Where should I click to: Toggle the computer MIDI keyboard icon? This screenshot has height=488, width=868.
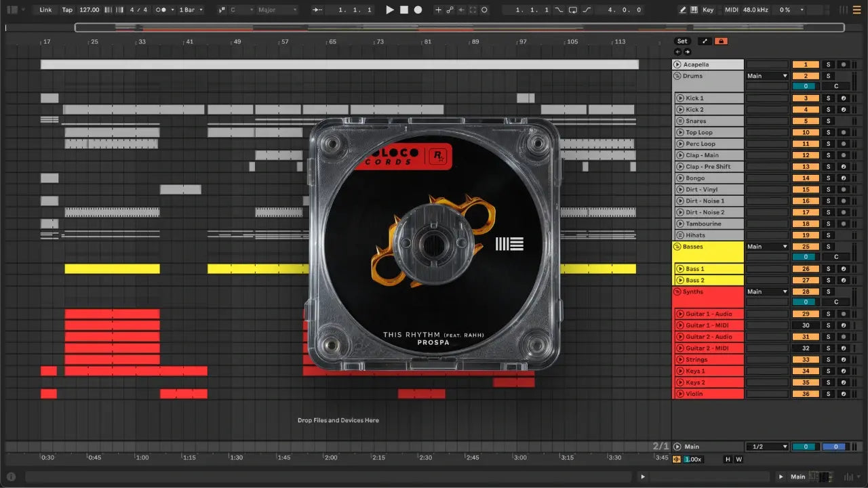click(x=694, y=9)
